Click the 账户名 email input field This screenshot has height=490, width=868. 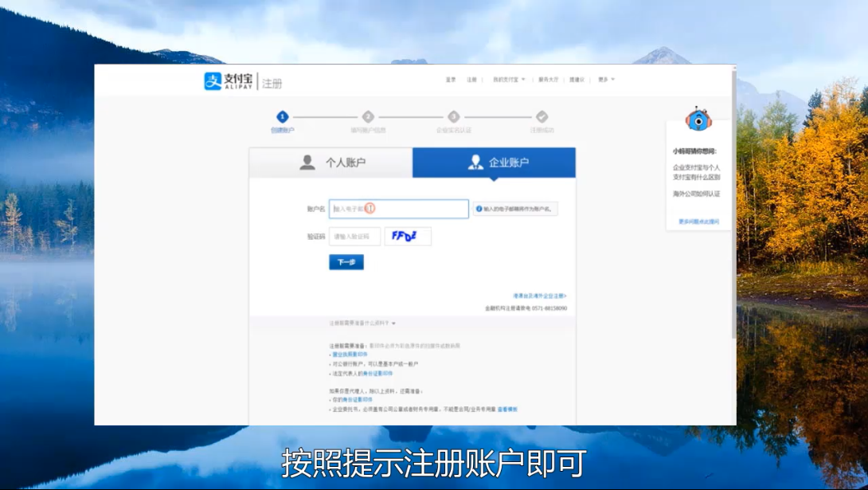tap(398, 209)
